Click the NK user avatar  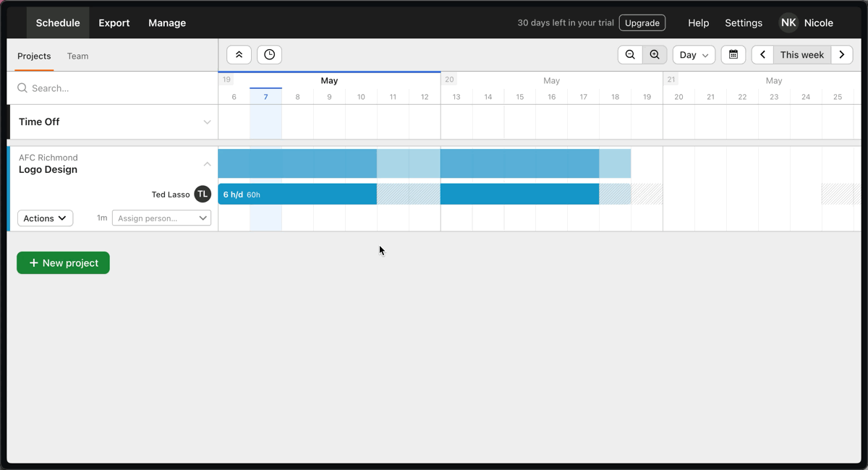tap(788, 23)
